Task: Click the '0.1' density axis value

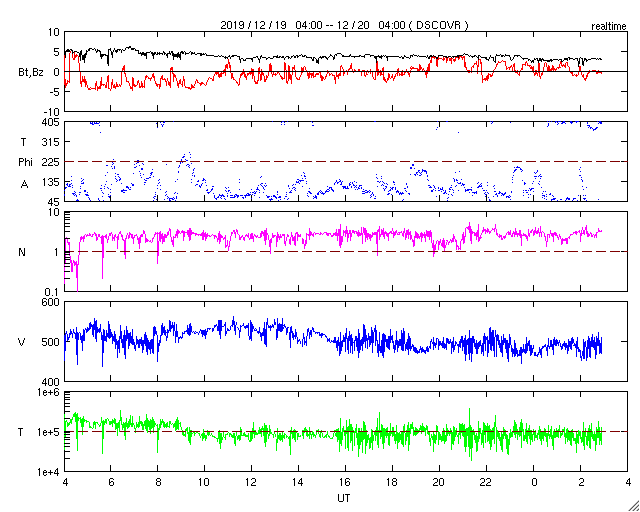Action: point(53,292)
